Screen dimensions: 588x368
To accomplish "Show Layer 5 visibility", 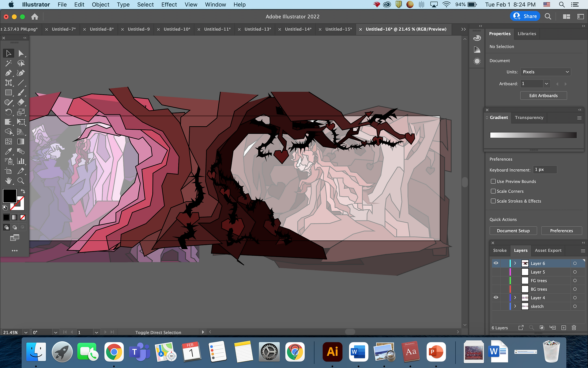I will (496, 272).
